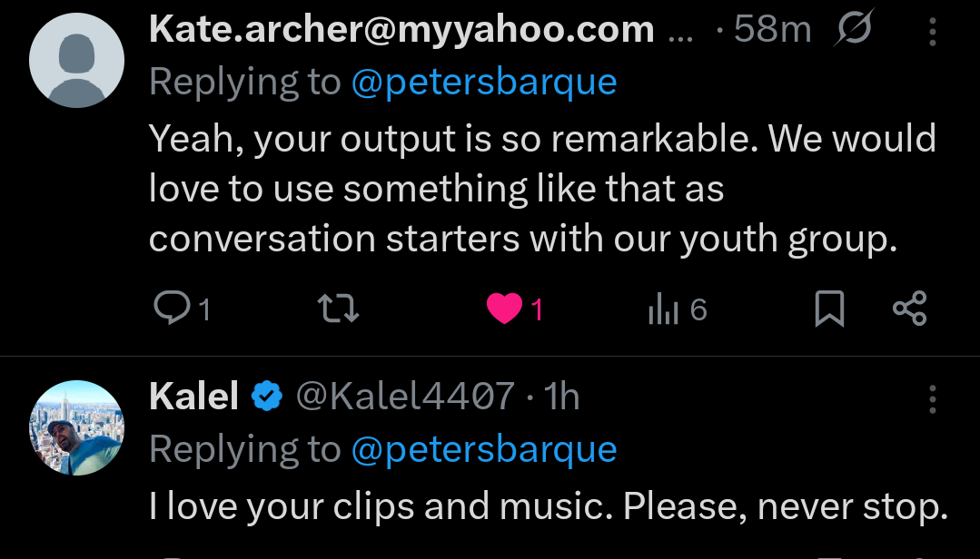Click the 1h timestamp on Kalel's reply
The image size is (980, 559).
(x=560, y=397)
